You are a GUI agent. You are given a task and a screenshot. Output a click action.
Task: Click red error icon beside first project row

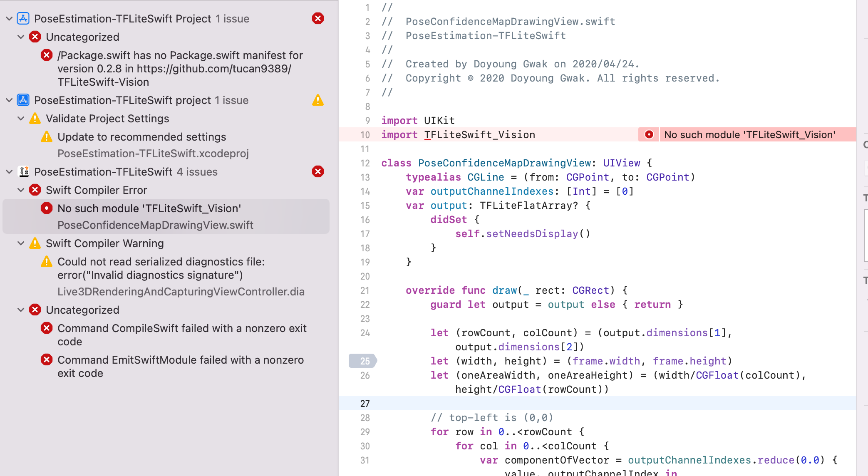[x=318, y=18]
